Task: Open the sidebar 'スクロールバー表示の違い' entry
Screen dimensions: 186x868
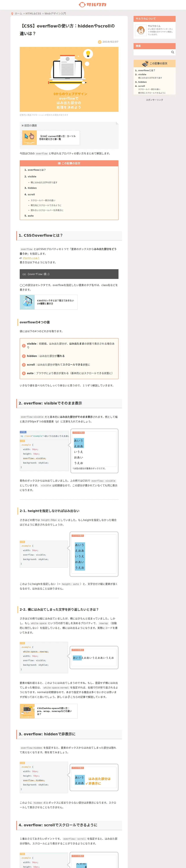Action: 149,89
